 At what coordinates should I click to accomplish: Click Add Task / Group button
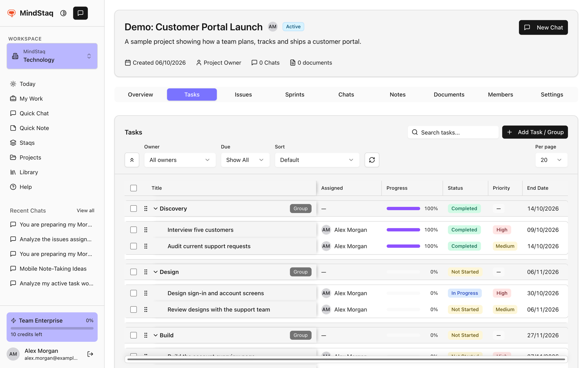click(x=535, y=132)
